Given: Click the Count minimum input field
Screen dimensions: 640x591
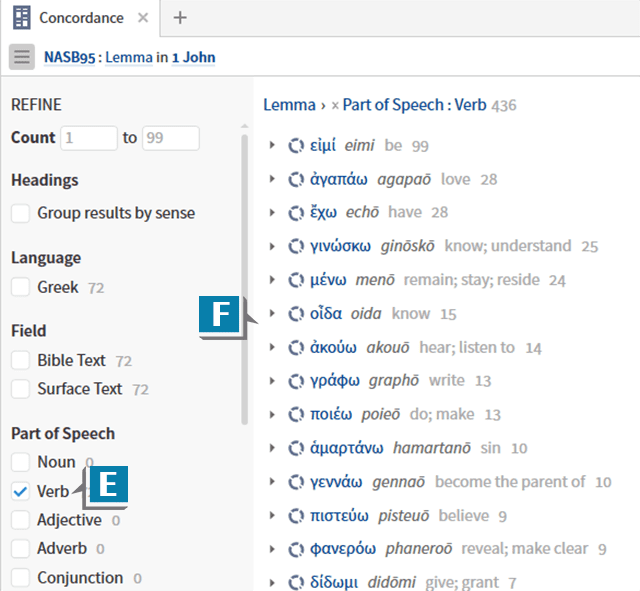Looking at the screenshot, I should coord(89,138).
